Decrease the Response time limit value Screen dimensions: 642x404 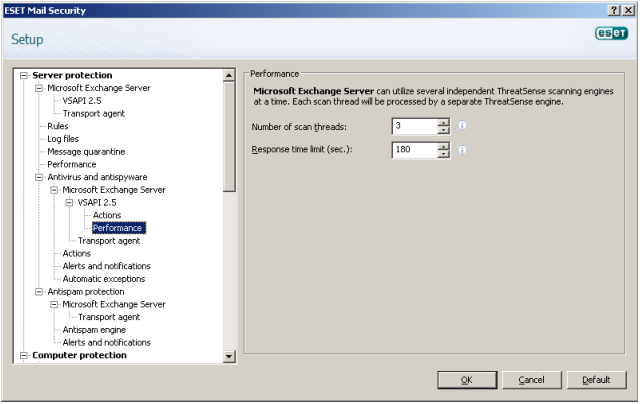[443, 154]
